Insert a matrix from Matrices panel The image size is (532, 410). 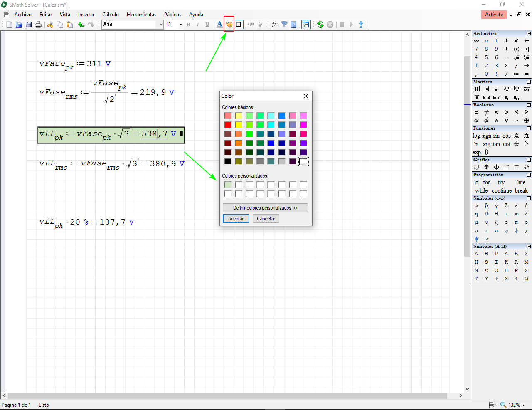coord(477,89)
